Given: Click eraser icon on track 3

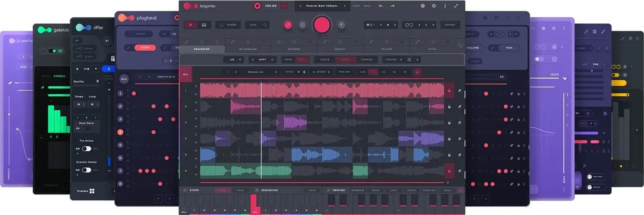Looking at the screenshot, I should [460, 123].
